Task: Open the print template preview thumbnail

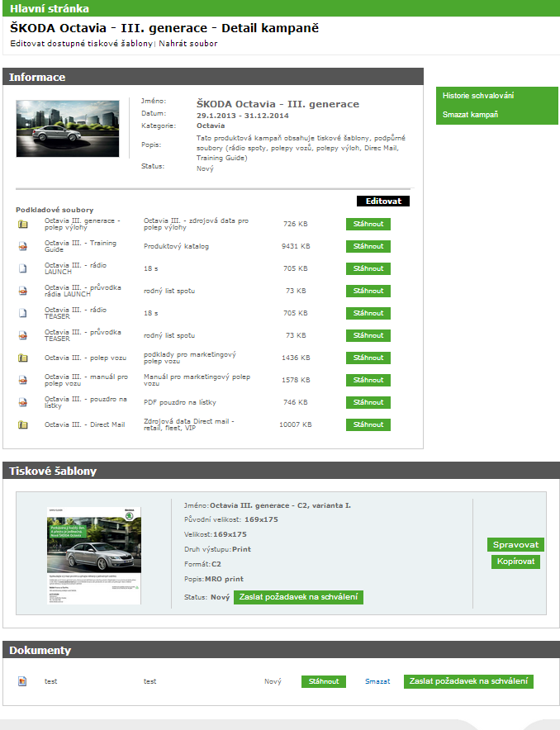Action: pyautogui.click(x=94, y=556)
